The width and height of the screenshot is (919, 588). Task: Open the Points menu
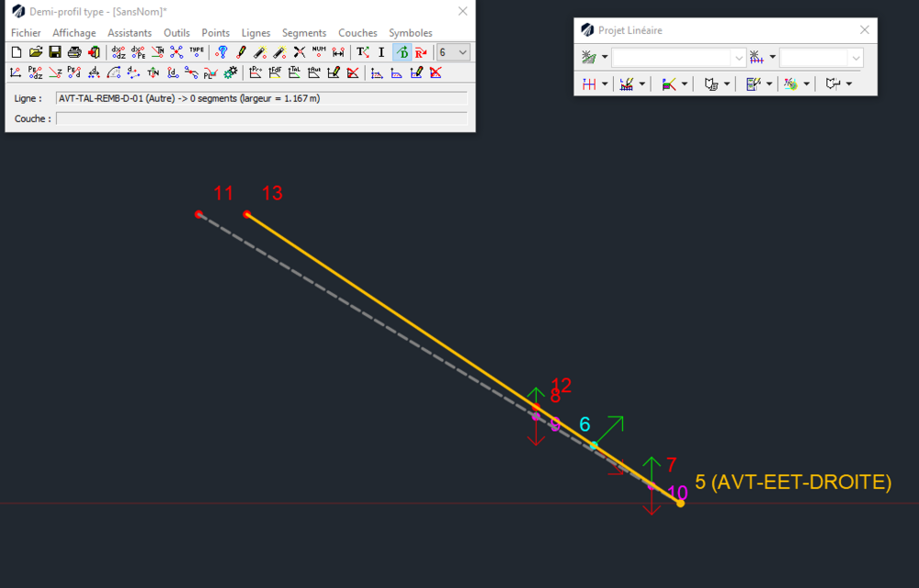point(216,33)
